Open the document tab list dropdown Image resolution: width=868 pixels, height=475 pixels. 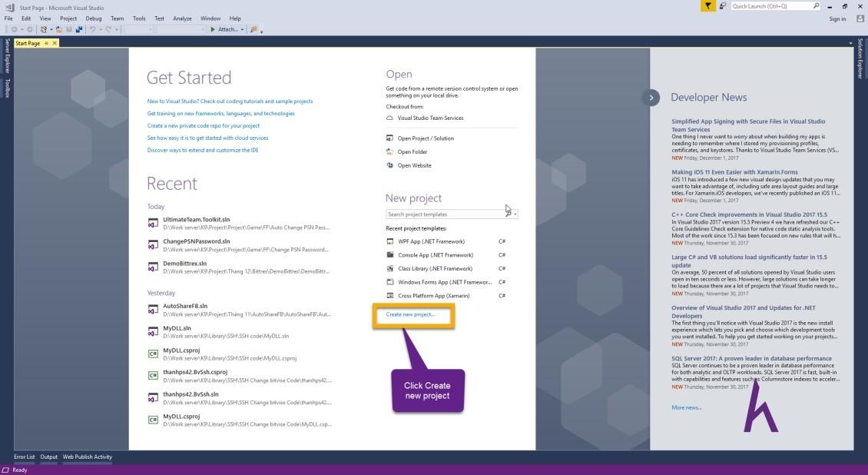850,43
